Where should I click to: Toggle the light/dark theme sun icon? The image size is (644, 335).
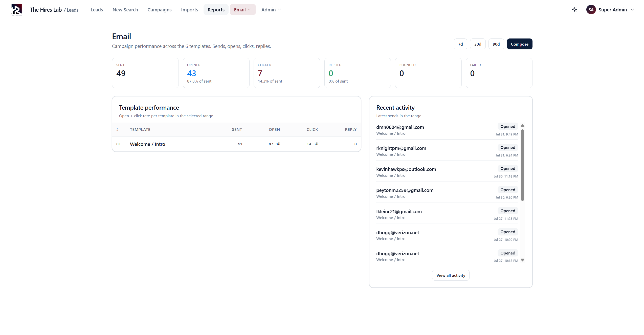pos(574,10)
